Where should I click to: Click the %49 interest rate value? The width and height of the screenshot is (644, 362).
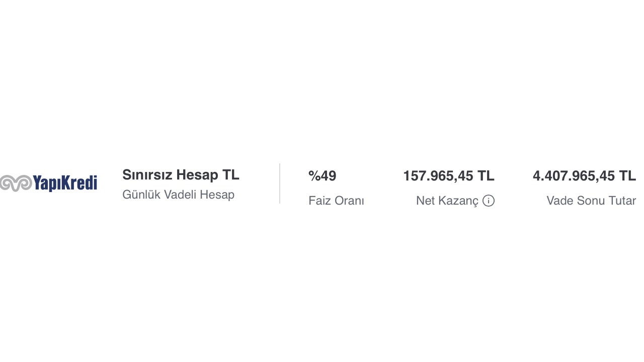pyautogui.click(x=322, y=176)
